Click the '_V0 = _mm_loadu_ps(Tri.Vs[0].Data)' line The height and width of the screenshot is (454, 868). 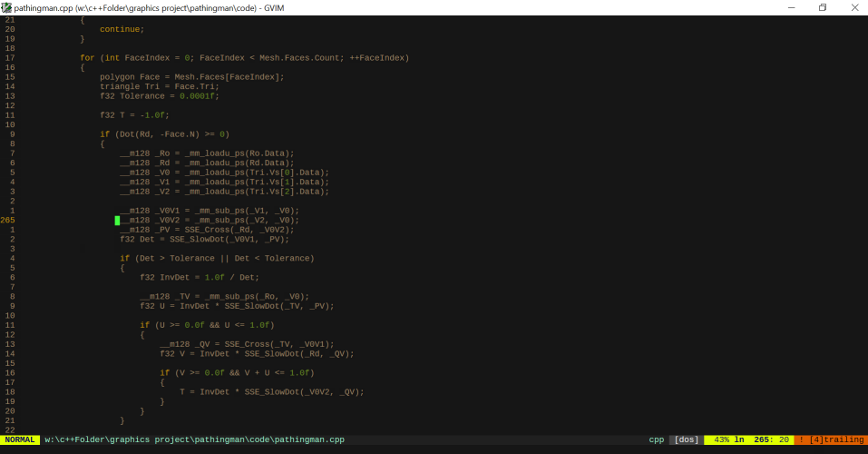tap(224, 173)
